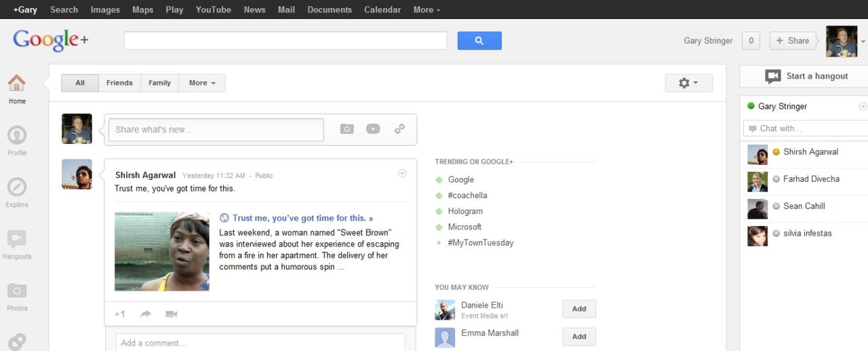868x351 pixels.
Task: Toggle +1 on Shirsh Agarwal's post
Action: (x=120, y=314)
